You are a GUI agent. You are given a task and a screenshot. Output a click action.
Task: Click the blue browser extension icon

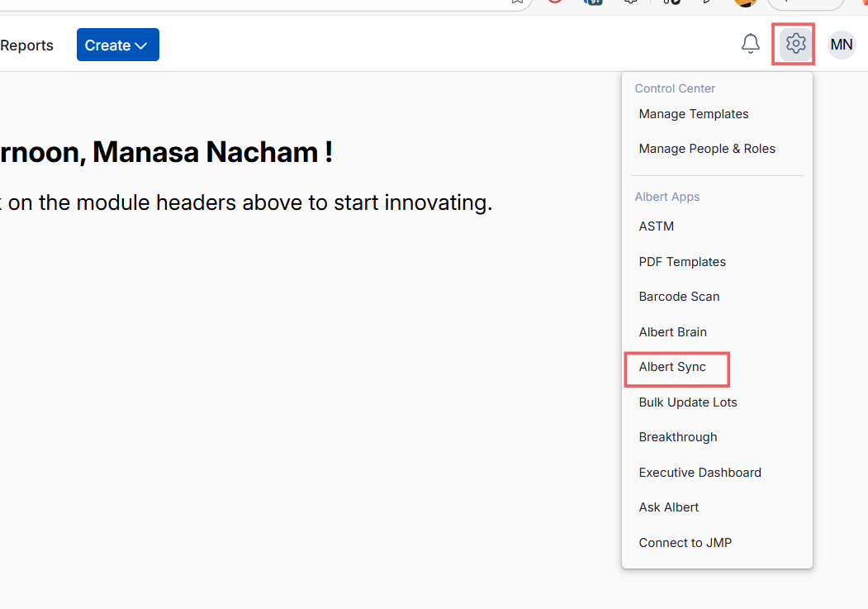coord(593,2)
